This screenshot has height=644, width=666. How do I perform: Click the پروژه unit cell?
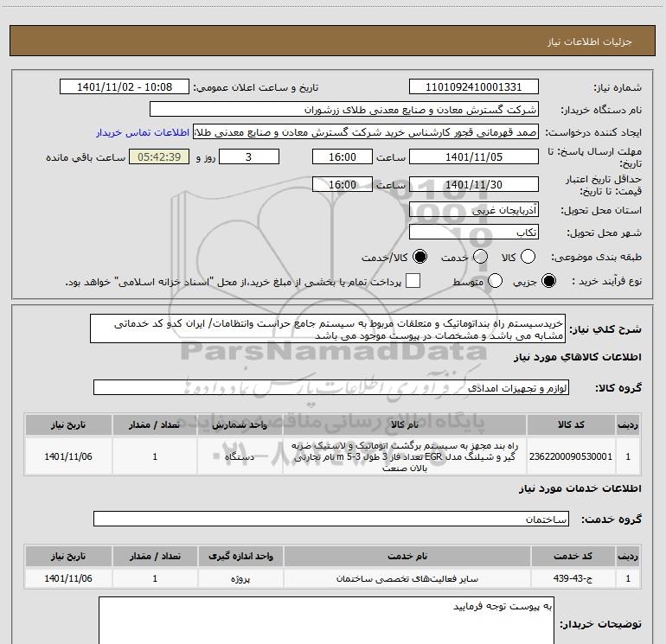pyautogui.click(x=240, y=578)
